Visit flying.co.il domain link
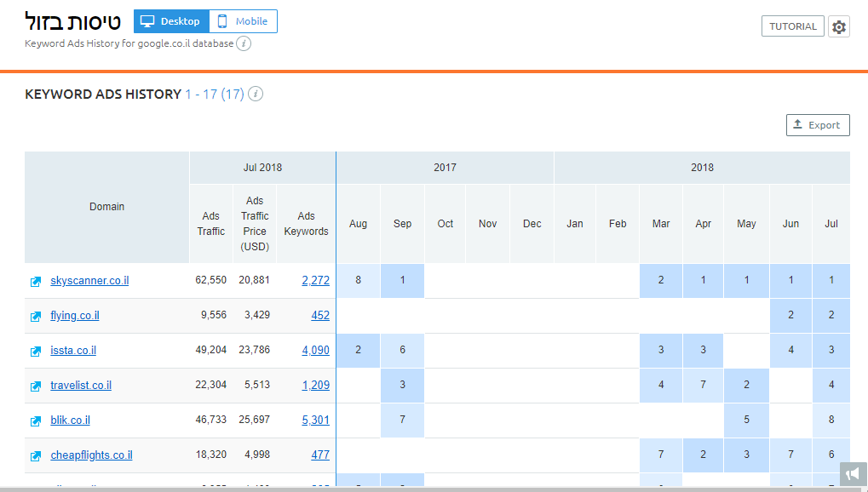 (75, 316)
